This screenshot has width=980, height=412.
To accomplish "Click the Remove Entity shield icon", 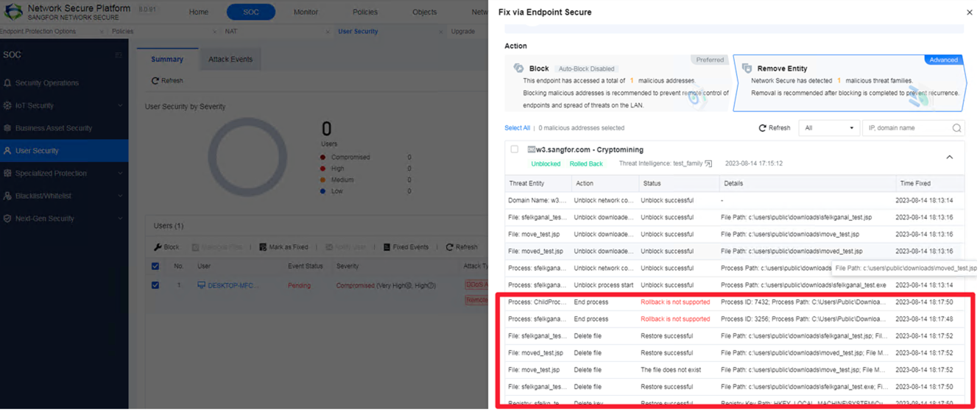I will click(x=747, y=68).
